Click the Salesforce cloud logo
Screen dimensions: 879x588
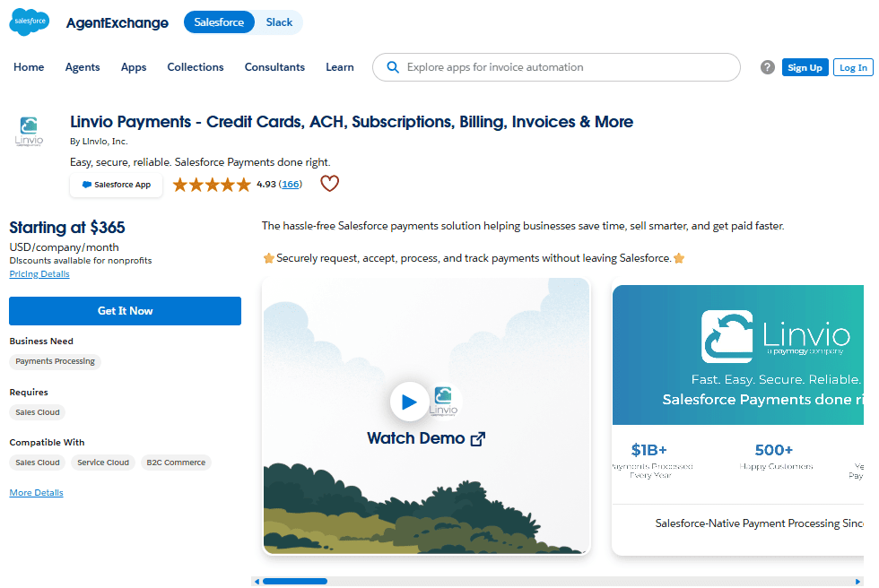tap(29, 22)
